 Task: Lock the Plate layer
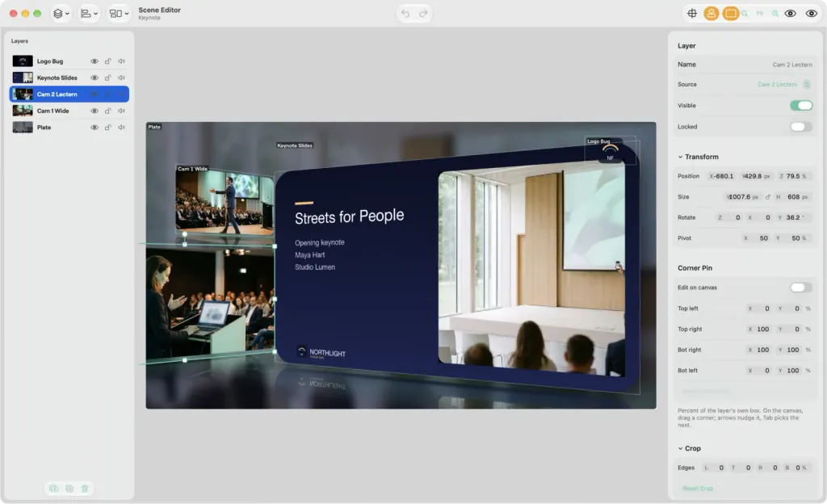click(x=107, y=128)
